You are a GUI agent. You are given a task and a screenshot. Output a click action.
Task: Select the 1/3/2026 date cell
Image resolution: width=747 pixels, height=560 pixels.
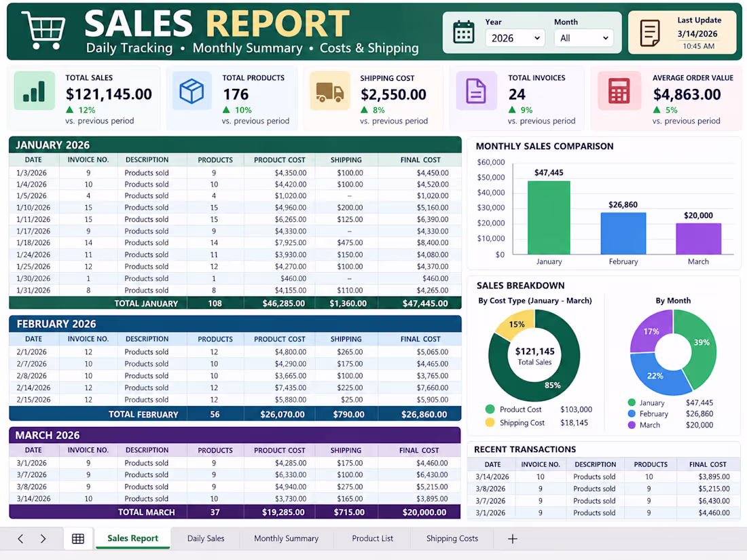point(32,173)
